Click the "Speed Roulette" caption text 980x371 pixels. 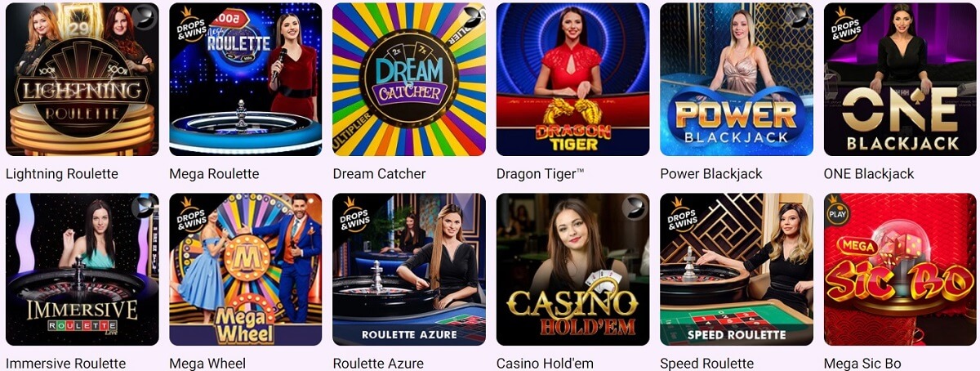tap(707, 364)
